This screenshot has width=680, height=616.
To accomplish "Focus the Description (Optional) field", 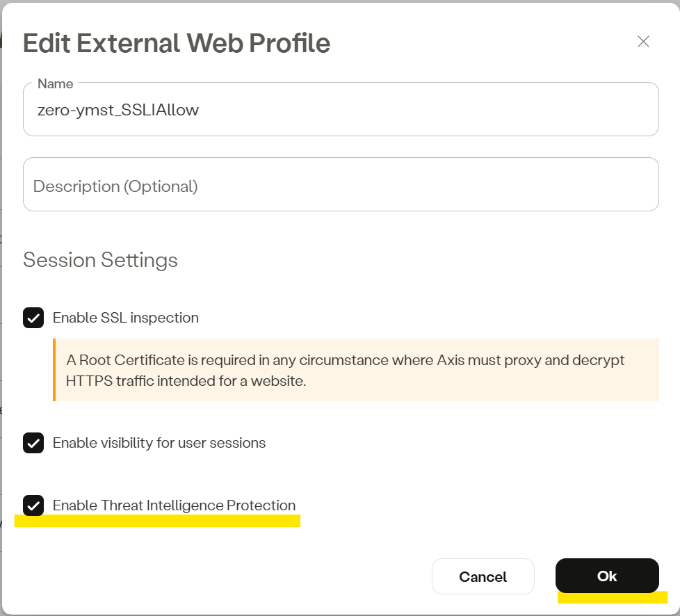I will [341, 186].
